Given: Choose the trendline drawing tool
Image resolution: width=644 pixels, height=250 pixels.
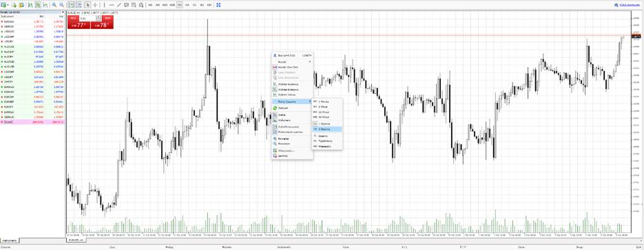Looking at the screenshot, I should tap(118, 5).
